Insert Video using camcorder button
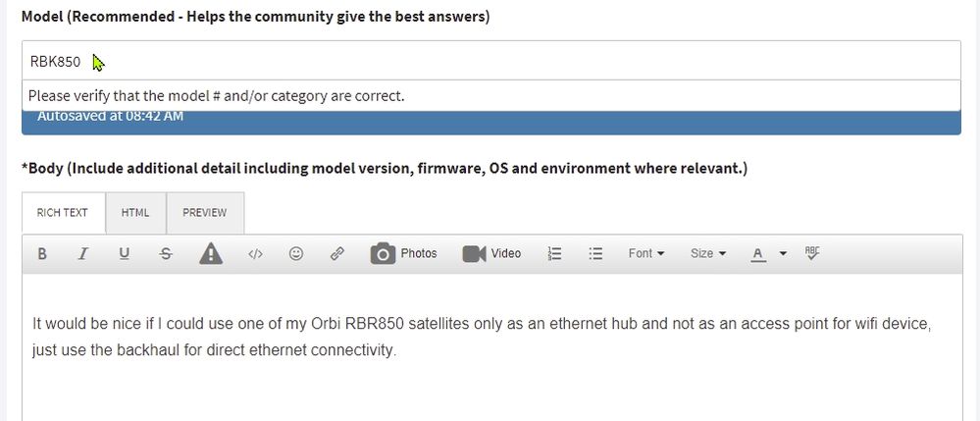Image resolution: width=980 pixels, height=421 pixels. [491, 254]
